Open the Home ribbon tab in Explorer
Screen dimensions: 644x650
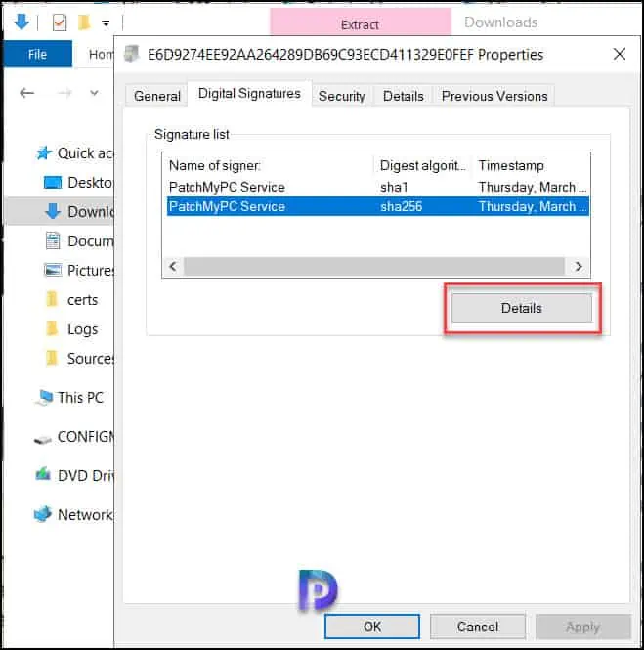point(101,54)
